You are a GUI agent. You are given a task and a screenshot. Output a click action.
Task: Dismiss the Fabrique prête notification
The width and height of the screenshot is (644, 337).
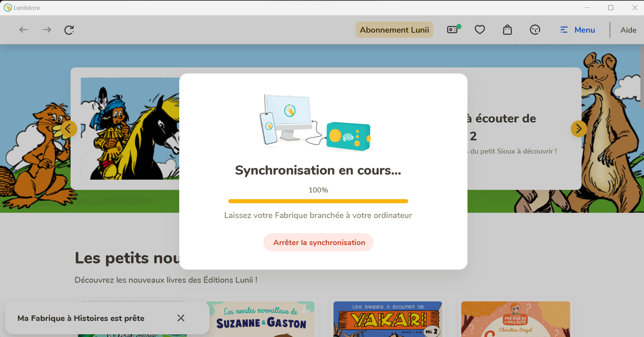(x=181, y=318)
